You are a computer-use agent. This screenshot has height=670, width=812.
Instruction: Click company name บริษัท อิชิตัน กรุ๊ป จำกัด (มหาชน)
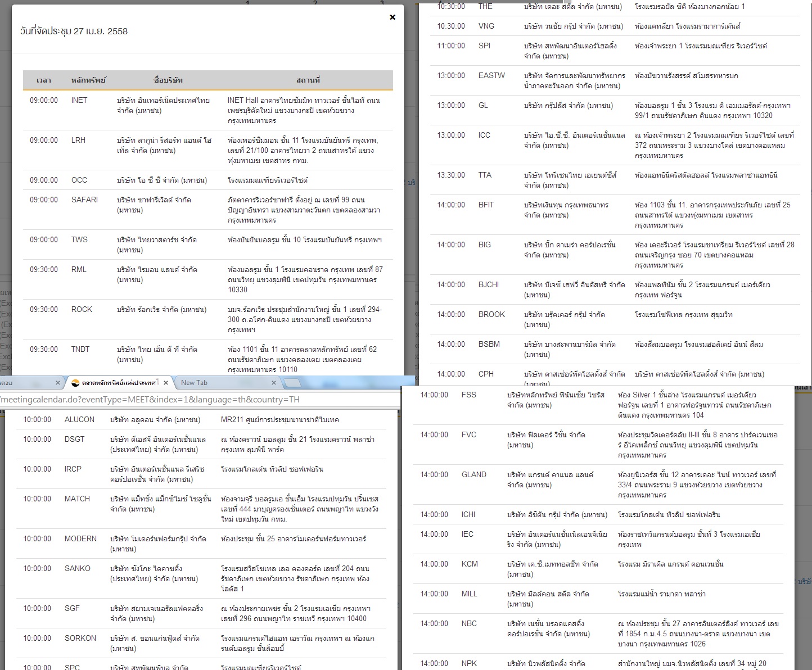pyautogui.click(x=557, y=515)
